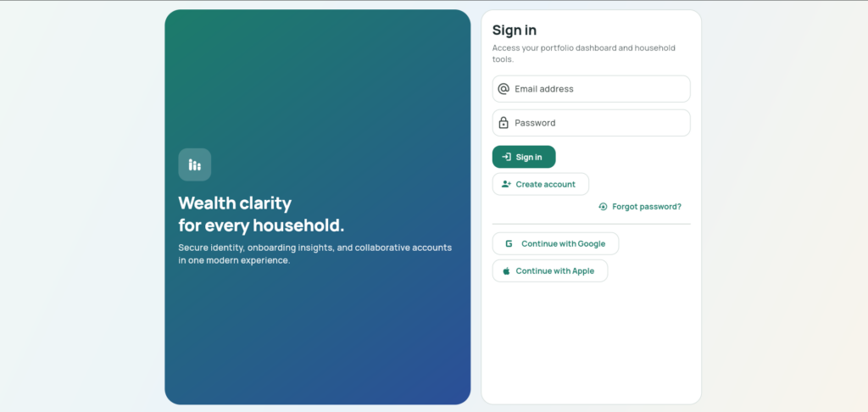Follow the Forgot password? link

[640, 207]
